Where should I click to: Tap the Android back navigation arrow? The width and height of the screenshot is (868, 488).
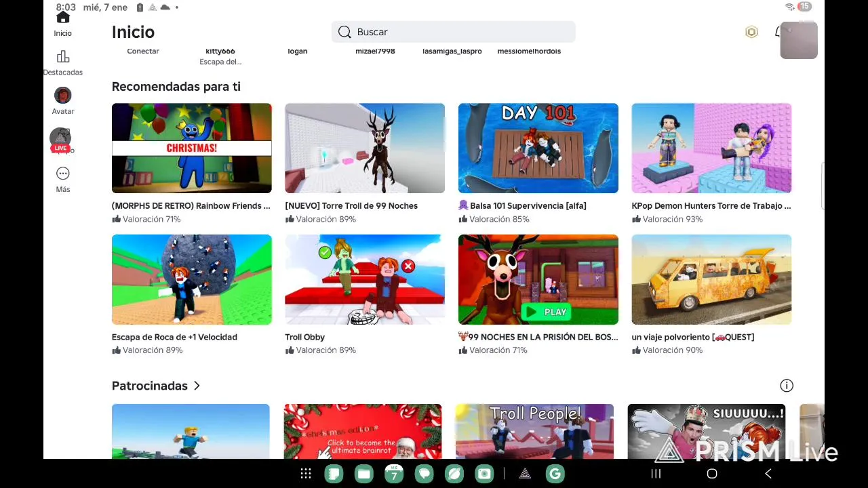[x=768, y=474]
